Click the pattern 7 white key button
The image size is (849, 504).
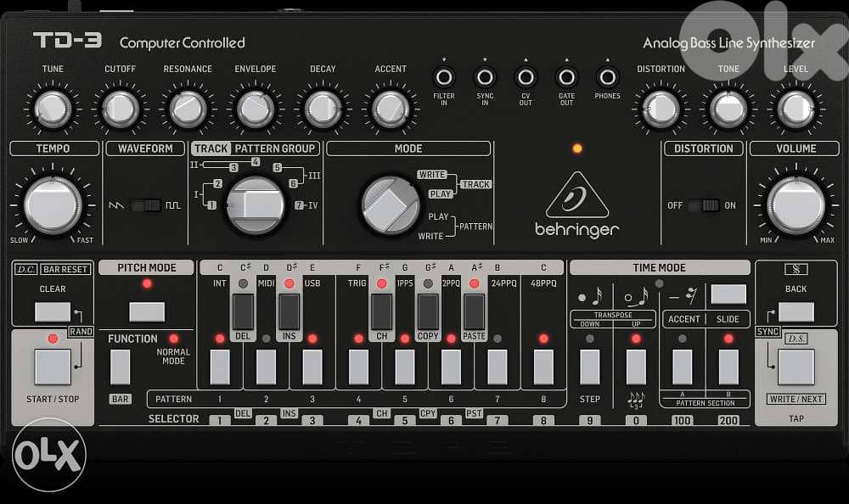click(x=498, y=367)
